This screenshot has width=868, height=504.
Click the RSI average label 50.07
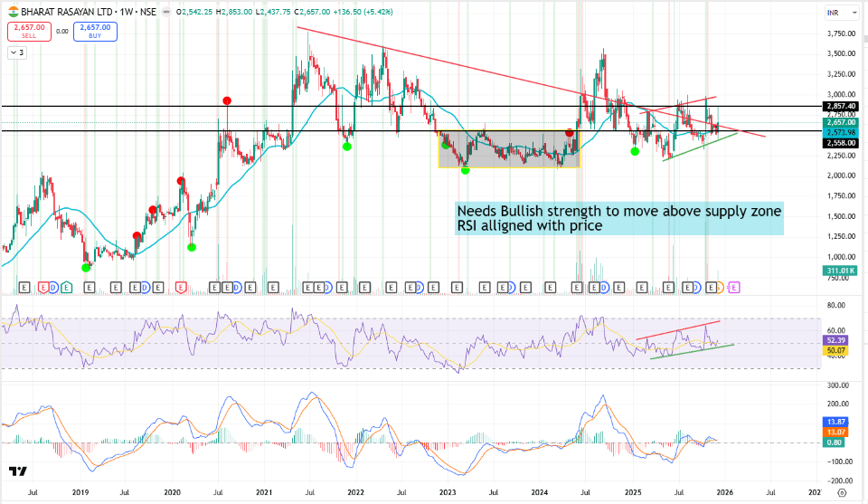835,350
